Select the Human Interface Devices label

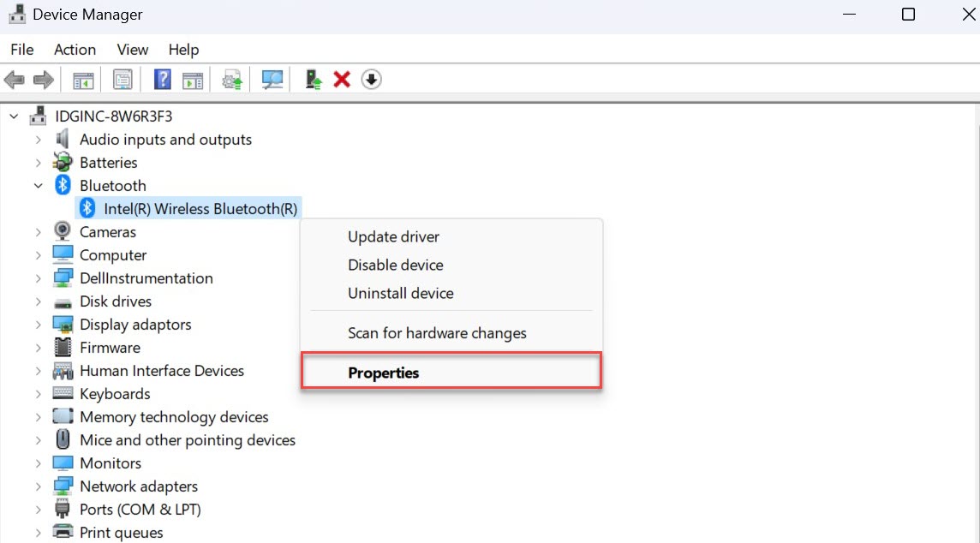point(162,371)
